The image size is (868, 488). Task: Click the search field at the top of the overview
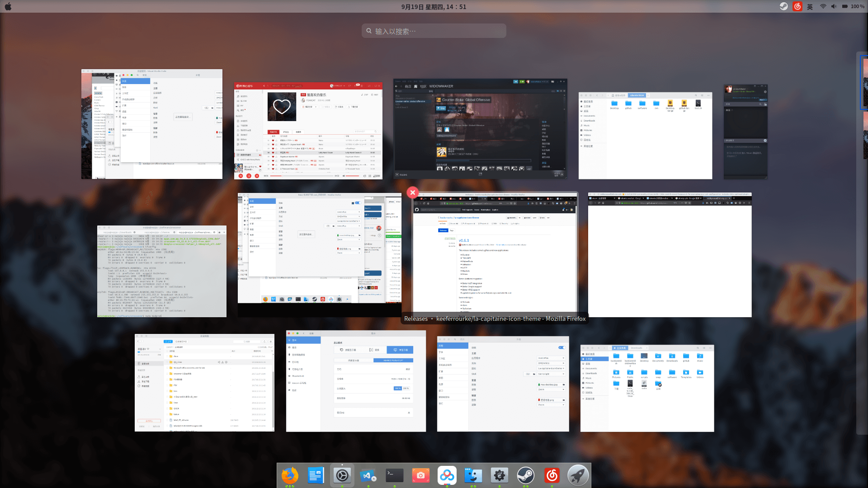pyautogui.click(x=434, y=31)
